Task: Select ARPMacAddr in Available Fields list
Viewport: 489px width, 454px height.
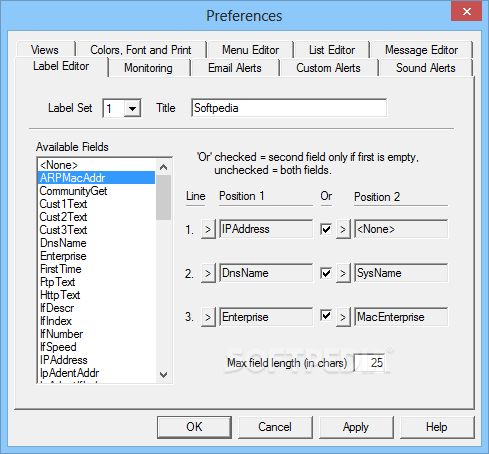Action: [97, 178]
